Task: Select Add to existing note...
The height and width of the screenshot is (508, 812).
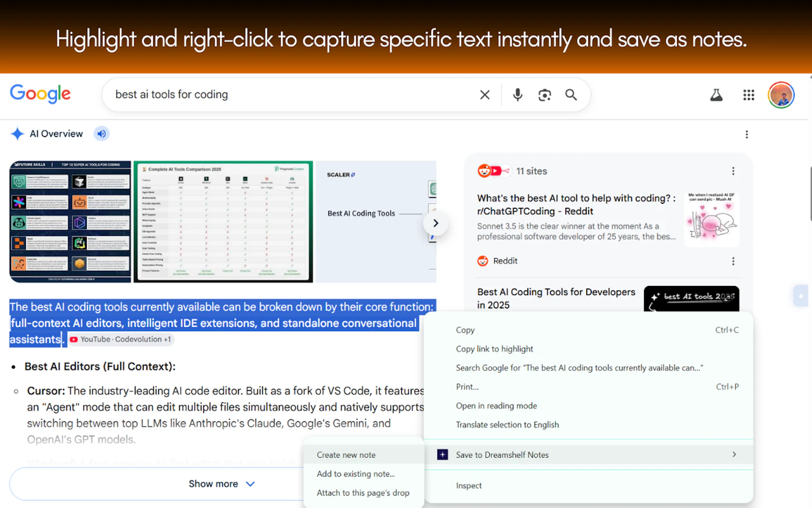Action: [x=364, y=474]
